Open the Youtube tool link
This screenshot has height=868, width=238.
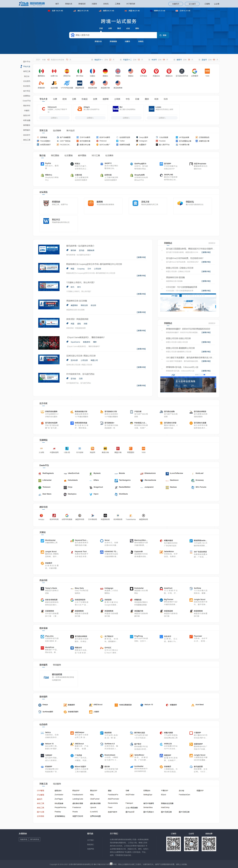162,141
